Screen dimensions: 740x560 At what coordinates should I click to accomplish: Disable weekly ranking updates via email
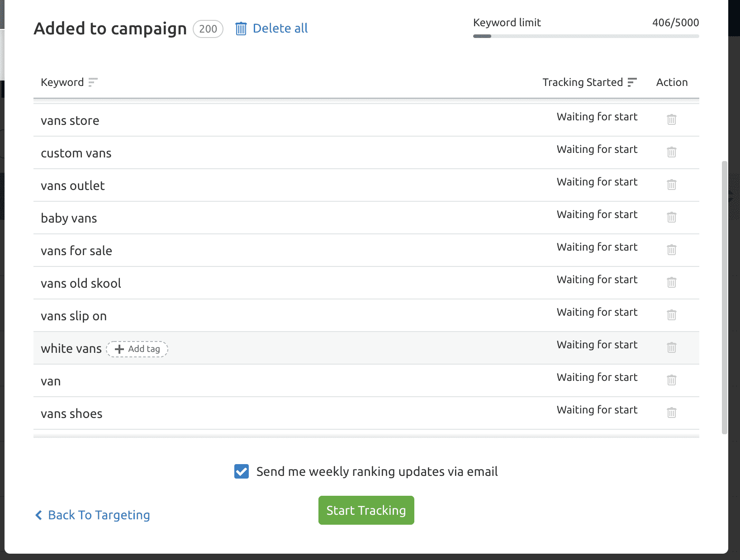pos(241,471)
